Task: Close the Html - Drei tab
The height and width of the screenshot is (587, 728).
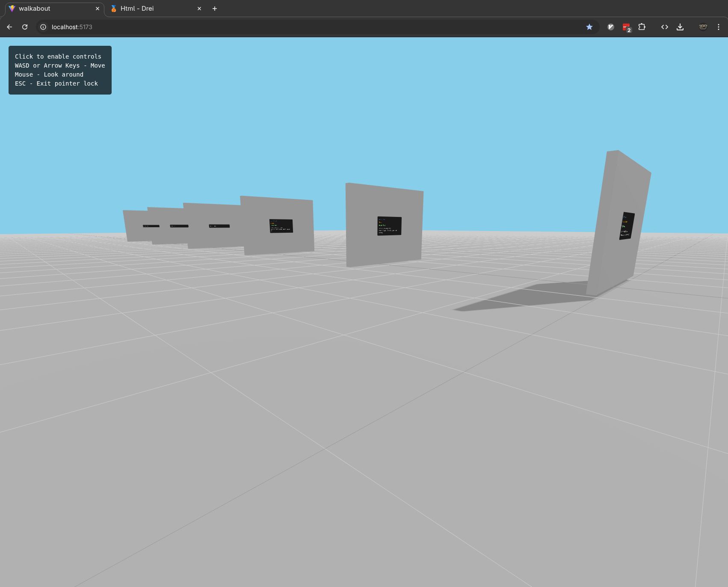Action: tap(199, 9)
